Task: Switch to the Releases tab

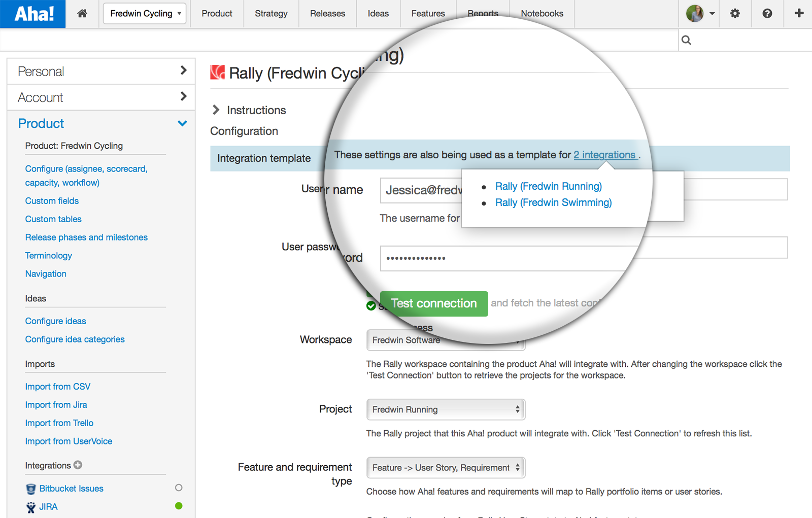Action: [327, 14]
